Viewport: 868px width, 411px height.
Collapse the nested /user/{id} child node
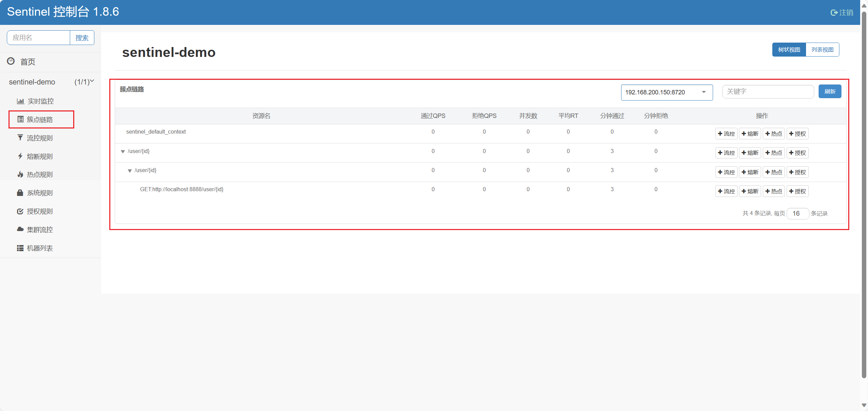click(x=130, y=171)
